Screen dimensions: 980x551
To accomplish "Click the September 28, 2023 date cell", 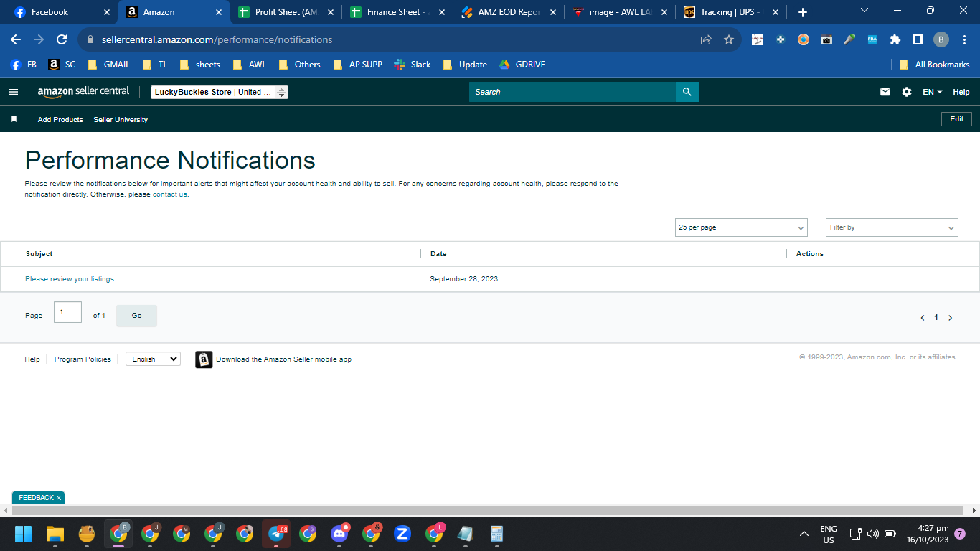I will coord(464,279).
